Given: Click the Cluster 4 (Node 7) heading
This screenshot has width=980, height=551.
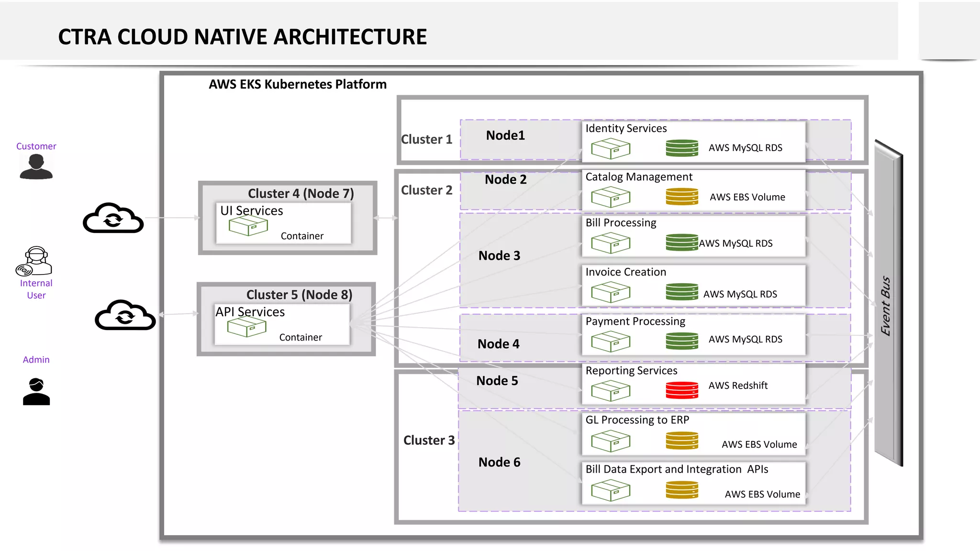Looking at the screenshot, I should [x=301, y=193].
